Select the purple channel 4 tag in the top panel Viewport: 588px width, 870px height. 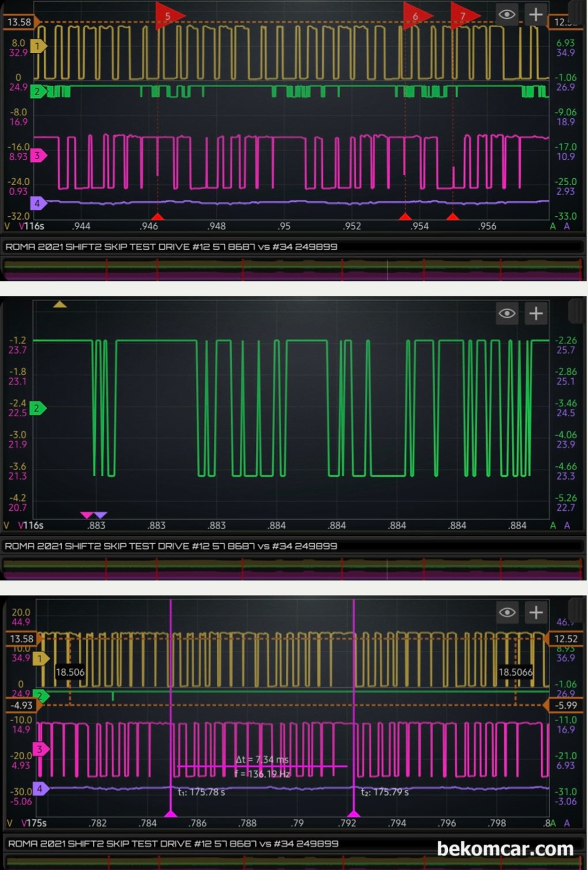(x=38, y=203)
